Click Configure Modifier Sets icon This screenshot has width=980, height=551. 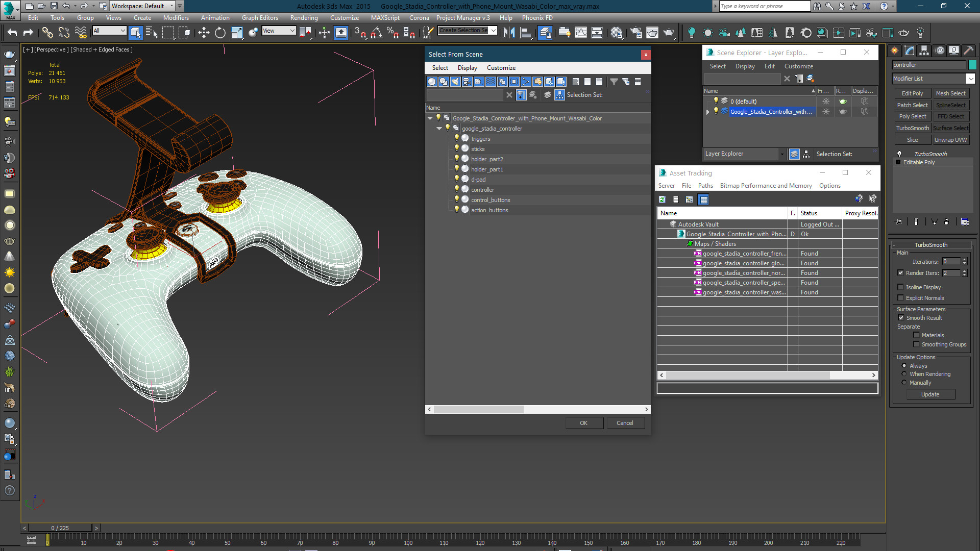[x=965, y=221]
